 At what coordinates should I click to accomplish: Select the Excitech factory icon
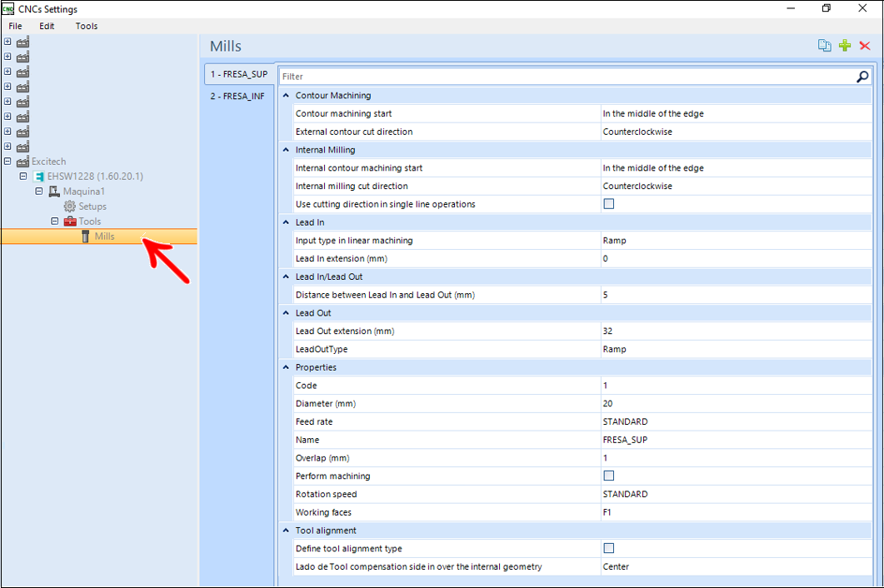pyautogui.click(x=22, y=162)
